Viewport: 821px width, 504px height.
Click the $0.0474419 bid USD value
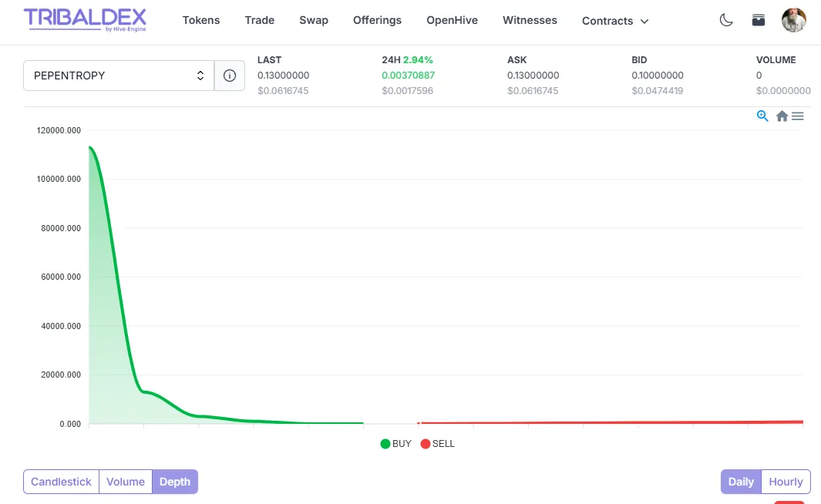(658, 90)
